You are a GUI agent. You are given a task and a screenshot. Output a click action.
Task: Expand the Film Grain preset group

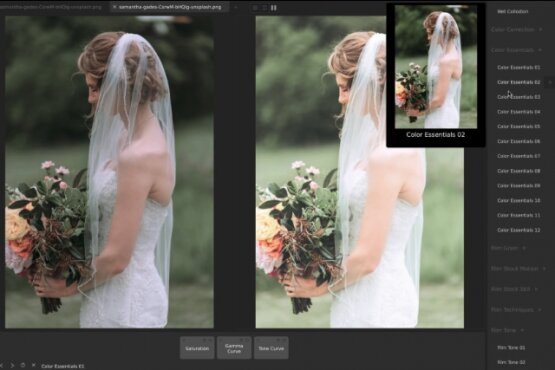click(x=508, y=248)
